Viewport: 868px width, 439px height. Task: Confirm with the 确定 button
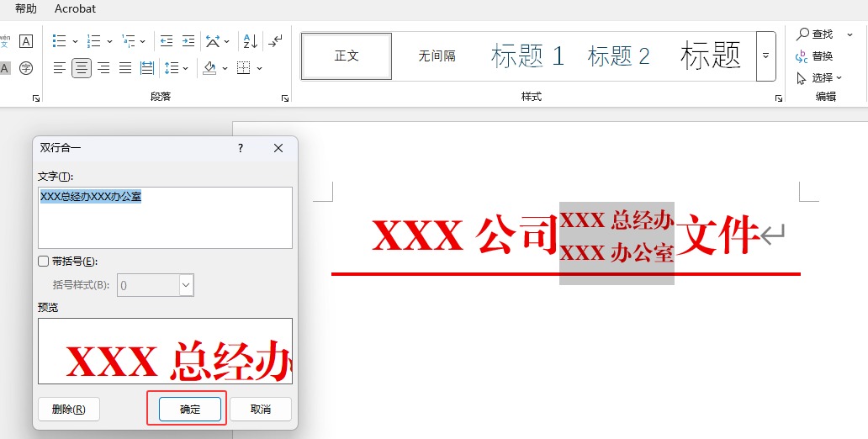190,409
